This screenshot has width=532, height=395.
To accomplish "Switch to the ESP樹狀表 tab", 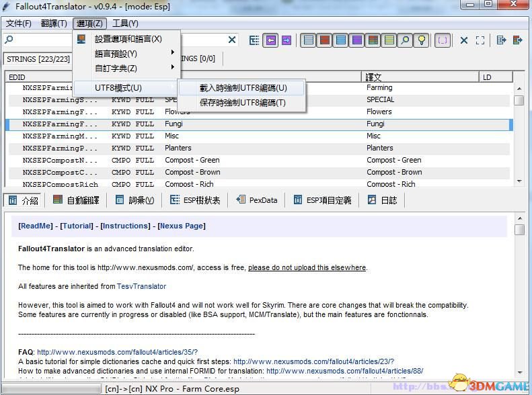I will click(x=195, y=200).
